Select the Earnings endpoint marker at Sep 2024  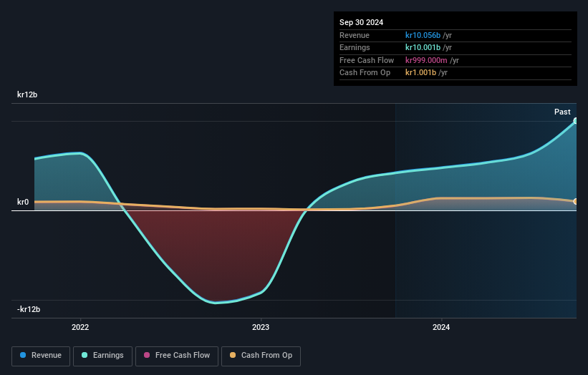576,121
